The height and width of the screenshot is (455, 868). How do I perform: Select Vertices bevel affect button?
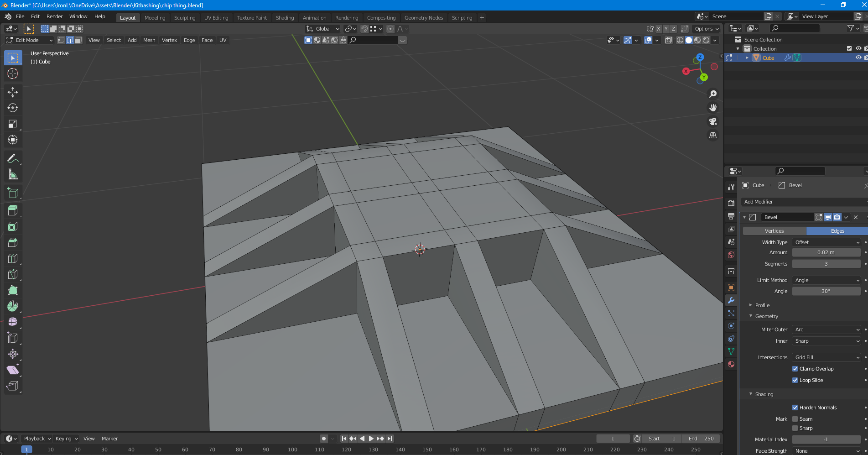click(x=774, y=231)
